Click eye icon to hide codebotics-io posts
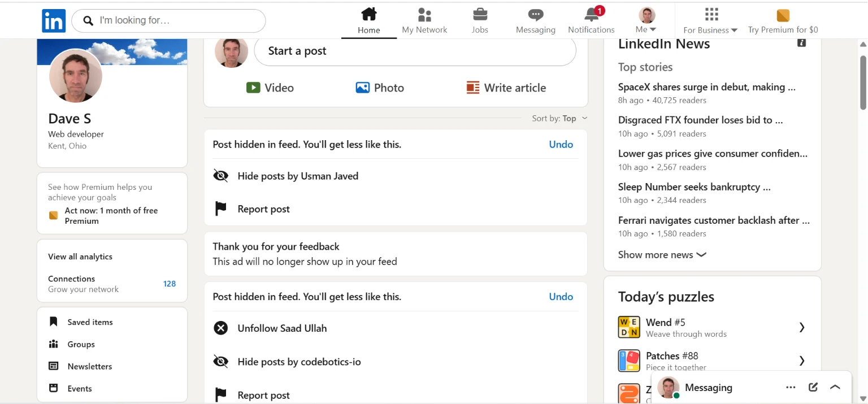868x404 pixels. point(220,362)
